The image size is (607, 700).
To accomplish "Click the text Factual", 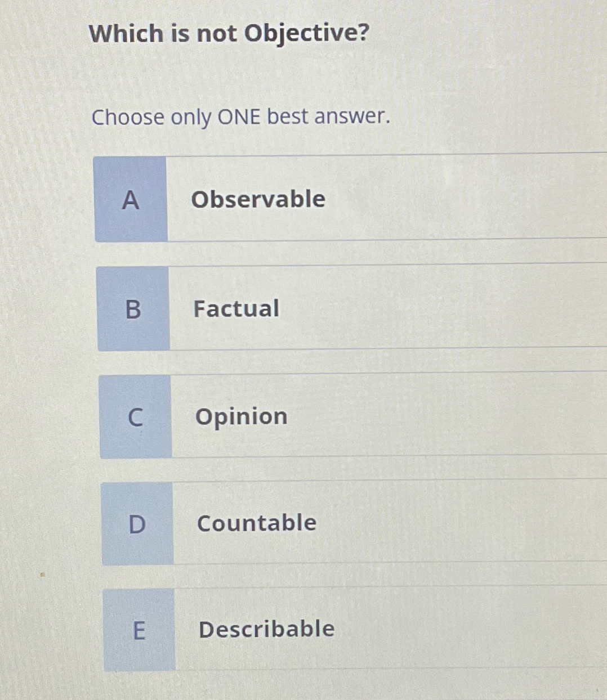I will click(x=236, y=309).
